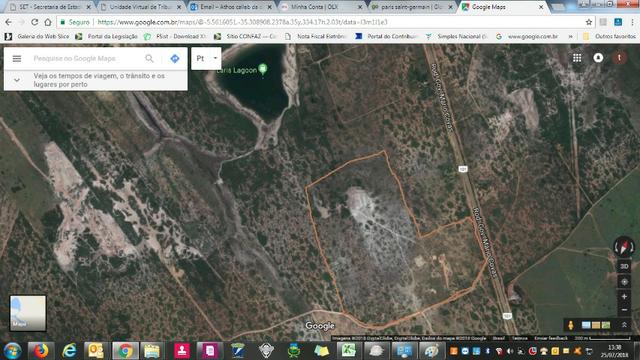Open Excel from the taskbar
This screenshot has height=360, width=640.
(x=349, y=351)
